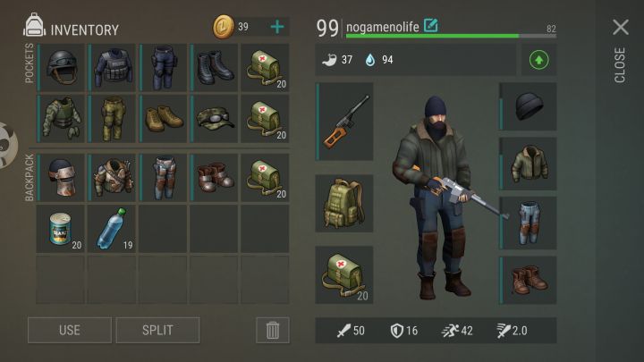This screenshot has width=644, height=362.
Task: Select the water bottle stack
Action: click(x=112, y=229)
